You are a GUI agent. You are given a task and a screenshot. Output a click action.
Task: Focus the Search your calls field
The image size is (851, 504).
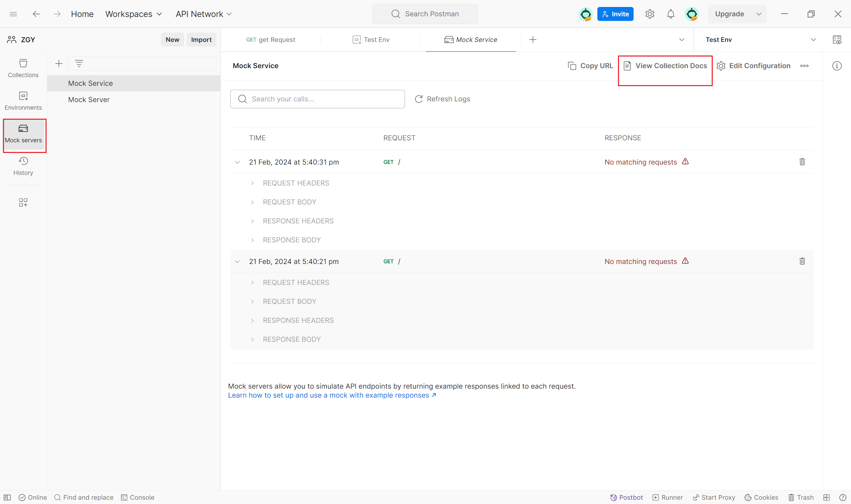coord(317,99)
